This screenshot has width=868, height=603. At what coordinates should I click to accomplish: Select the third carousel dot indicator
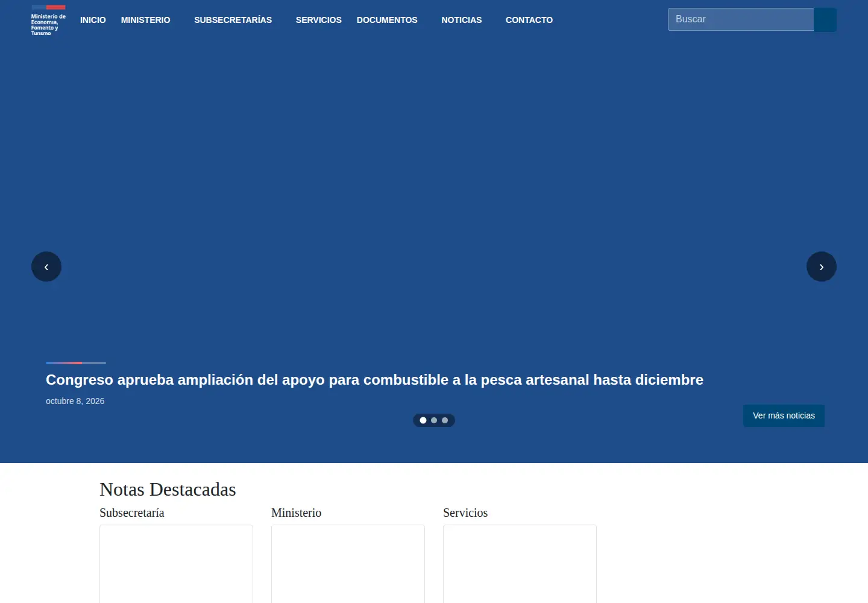(x=445, y=420)
